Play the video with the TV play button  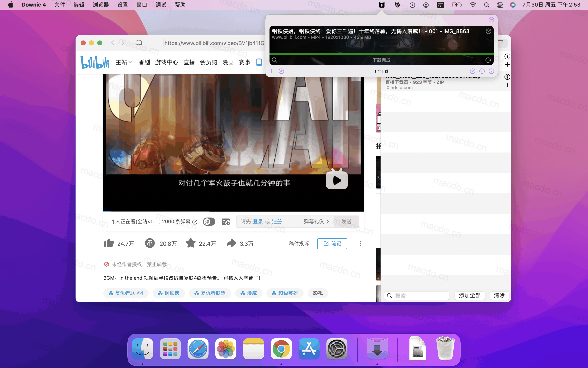(x=337, y=179)
